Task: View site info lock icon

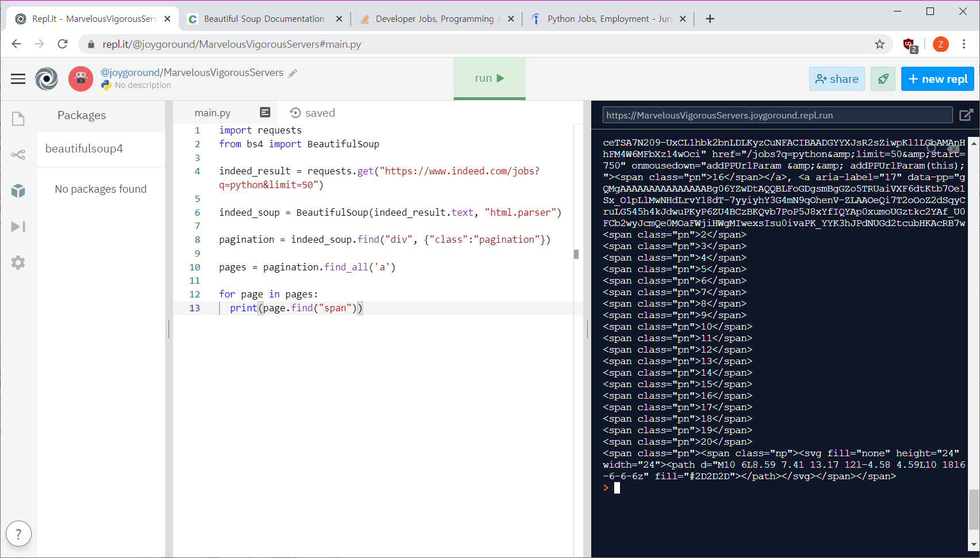Action: click(x=90, y=44)
